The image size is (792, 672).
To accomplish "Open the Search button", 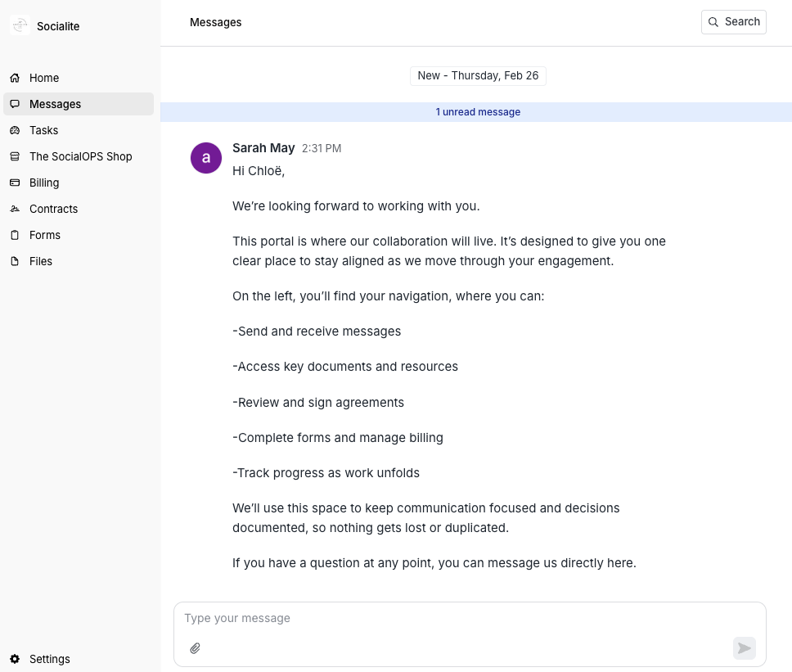I will [x=733, y=21].
